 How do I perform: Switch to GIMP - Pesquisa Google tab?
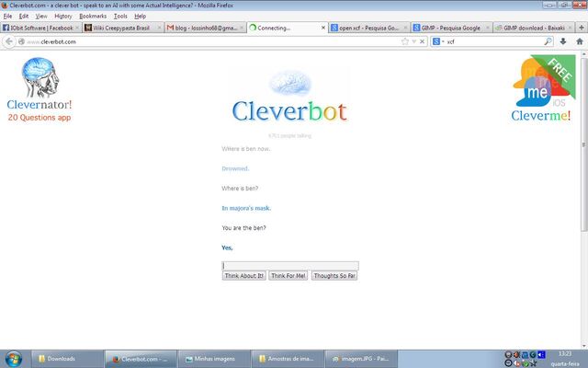point(451,28)
